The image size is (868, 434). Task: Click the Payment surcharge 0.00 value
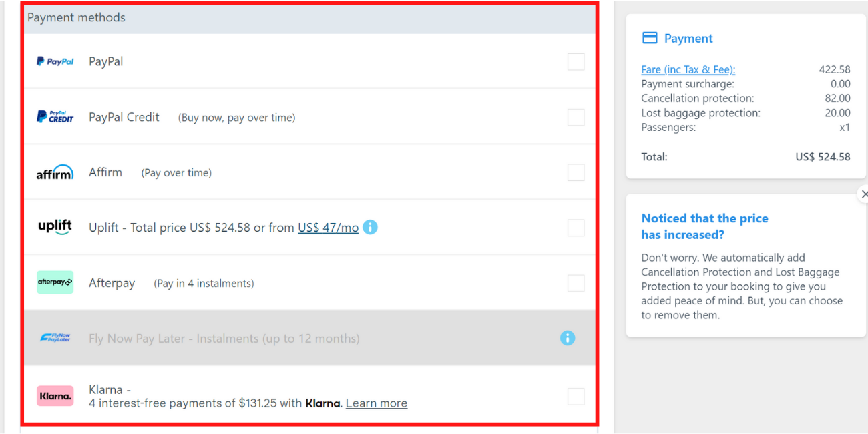pos(841,84)
